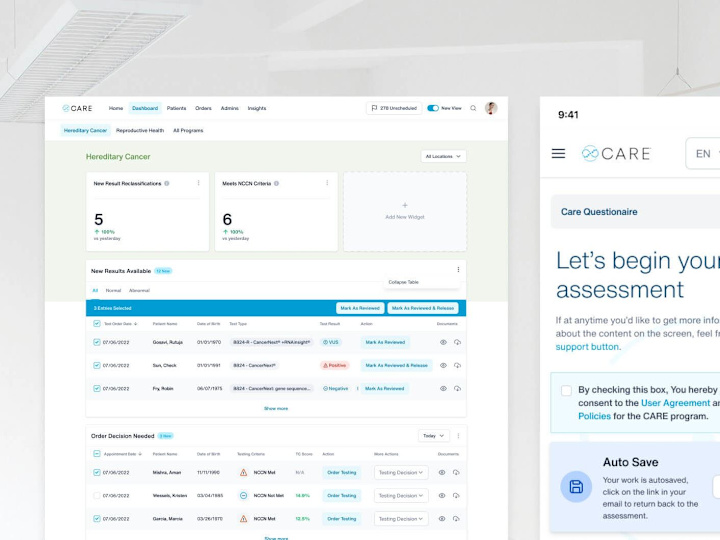Open Testing Decision dropdown for Wessels, Kristen
The image size is (720, 540).
[401, 495]
